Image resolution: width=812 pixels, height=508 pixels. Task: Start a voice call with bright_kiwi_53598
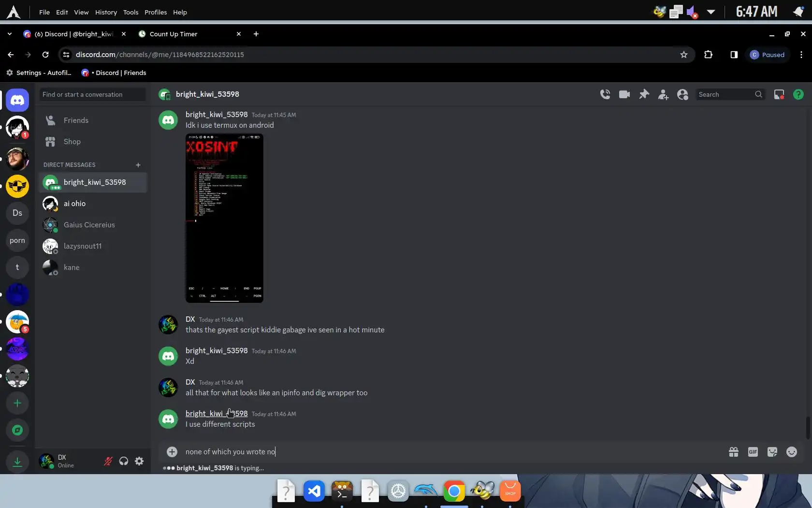605,94
